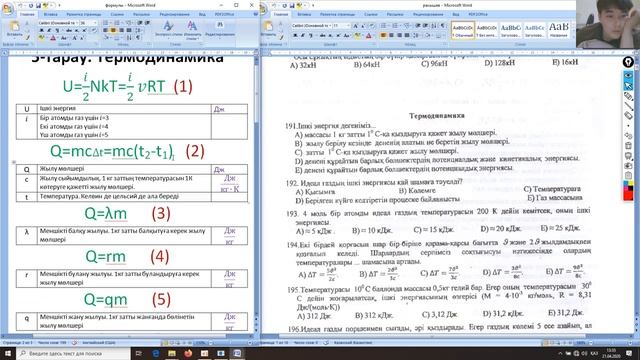Viewport: 640px width, 360px height.
Task: Select eraser tool on annotation toolbar
Action: pos(628,116)
